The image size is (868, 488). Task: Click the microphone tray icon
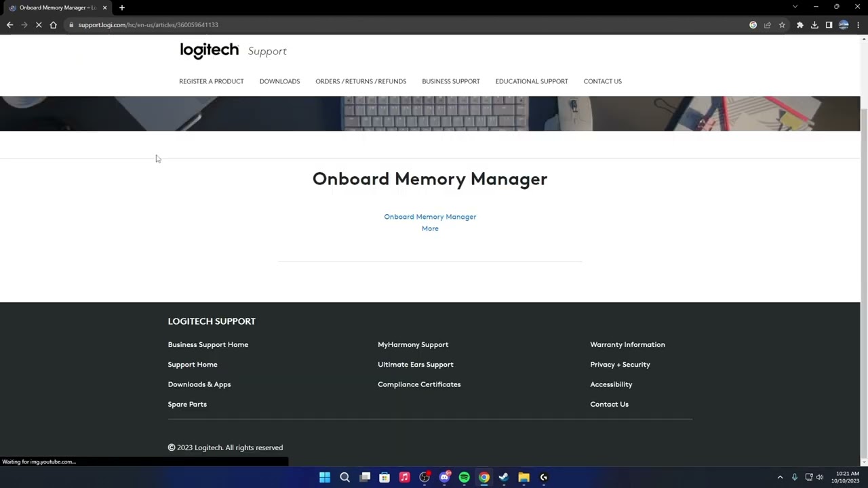pyautogui.click(x=795, y=477)
